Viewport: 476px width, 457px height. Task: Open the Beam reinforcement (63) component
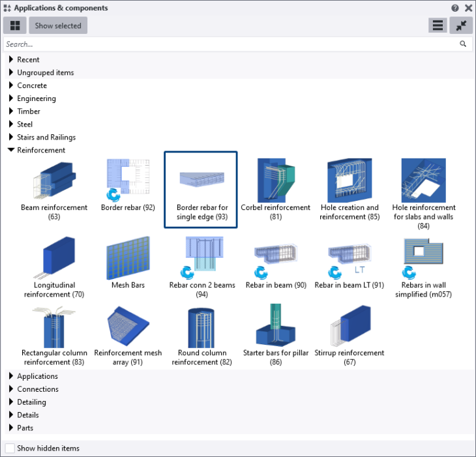54,190
